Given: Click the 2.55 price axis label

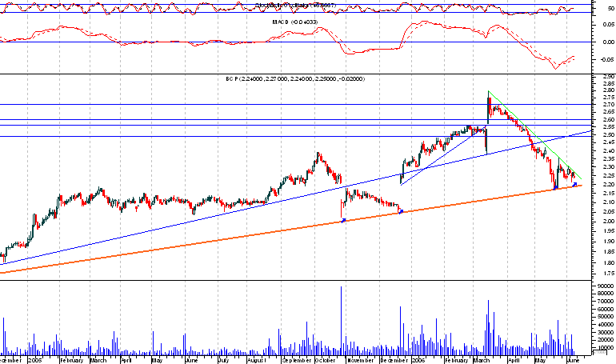Looking at the screenshot, I should pyautogui.click(x=609, y=127).
